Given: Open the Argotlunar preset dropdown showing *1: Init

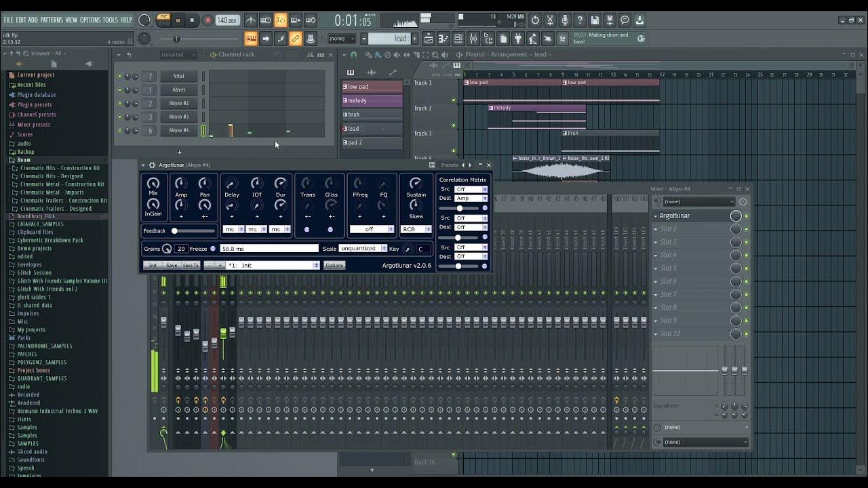Looking at the screenshot, I should point(273,265).
